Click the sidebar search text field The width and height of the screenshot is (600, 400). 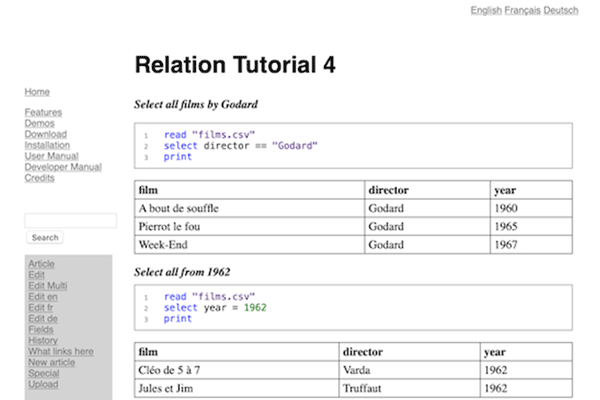coord(70,220)
